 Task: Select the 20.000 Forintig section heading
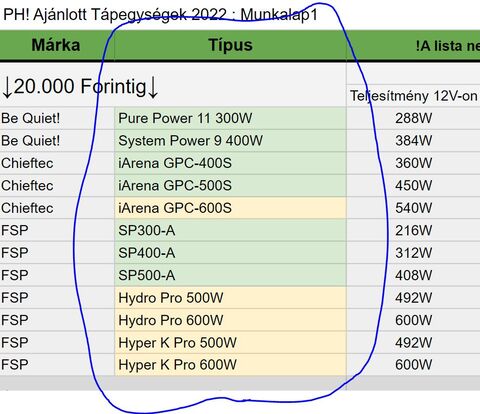(x=80, y=87)
